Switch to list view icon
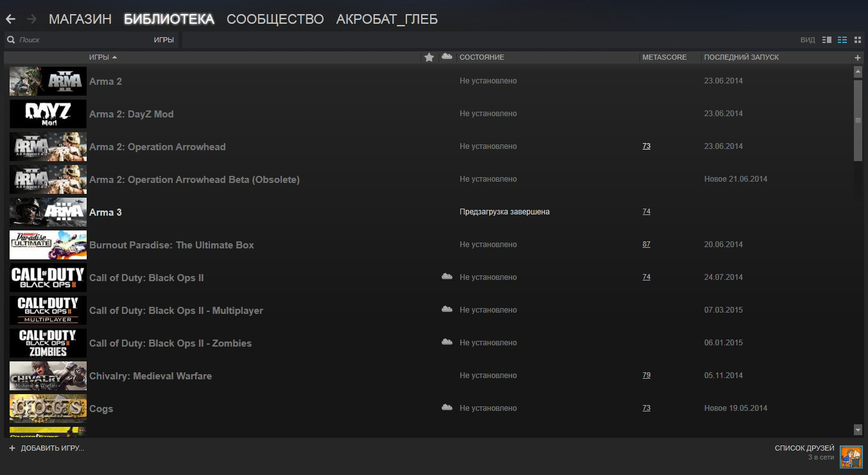 [x=842, y=40]
